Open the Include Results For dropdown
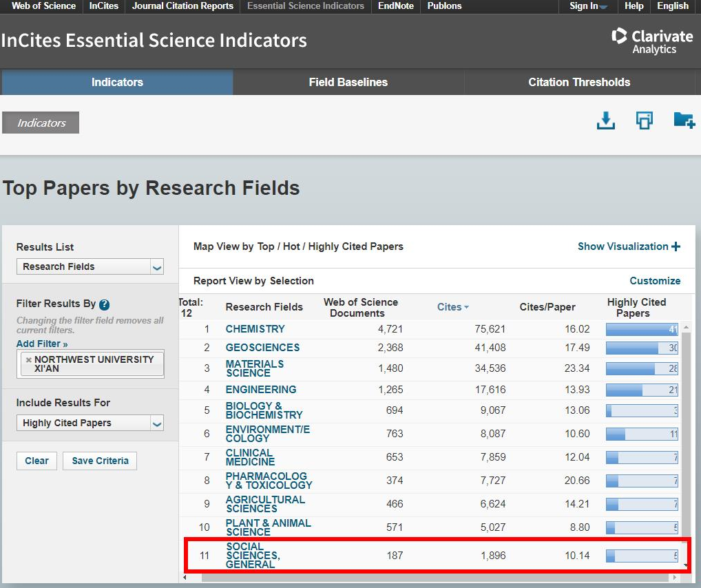This screenshot has height=588, width=701. (x=90, y=423)
